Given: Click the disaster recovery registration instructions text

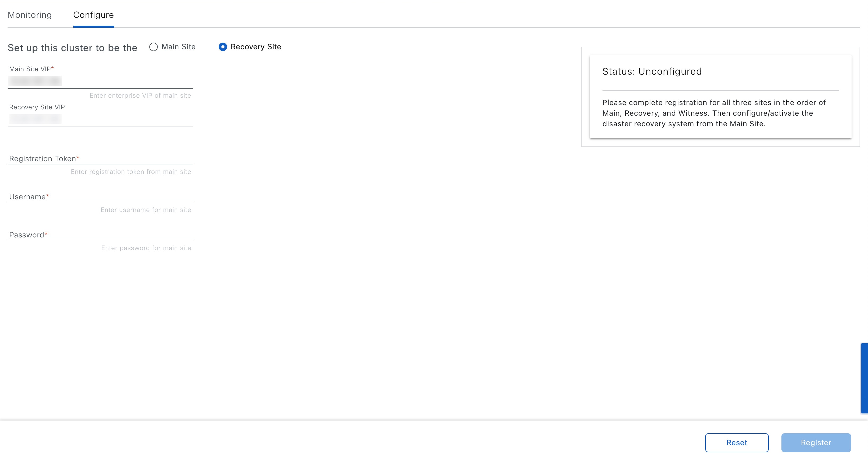Looking at the screenshot, I should coord(714,113).
